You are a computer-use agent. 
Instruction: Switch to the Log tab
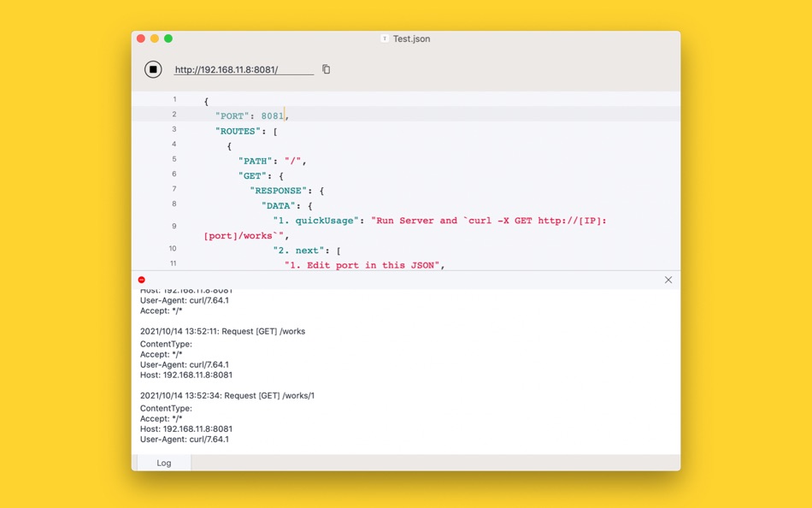163,463
